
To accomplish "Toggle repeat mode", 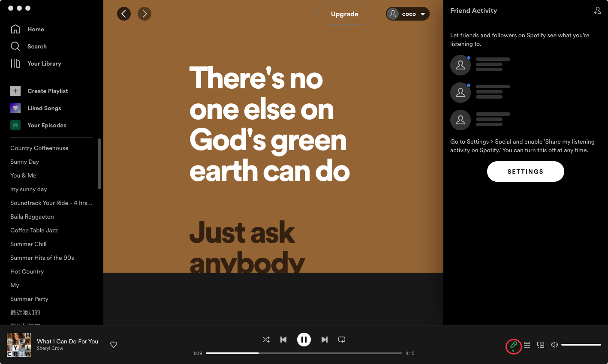I will (342, 340).
